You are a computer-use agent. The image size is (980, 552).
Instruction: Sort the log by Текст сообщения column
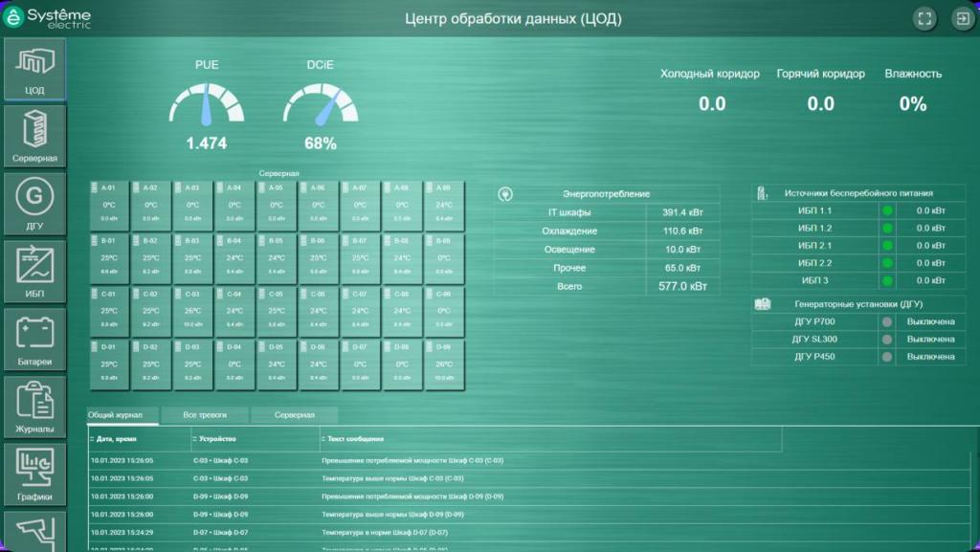pos(550,439)
